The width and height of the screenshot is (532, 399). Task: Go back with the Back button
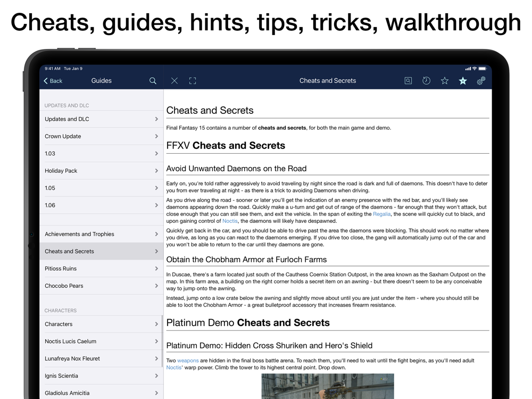pos(53,81)
